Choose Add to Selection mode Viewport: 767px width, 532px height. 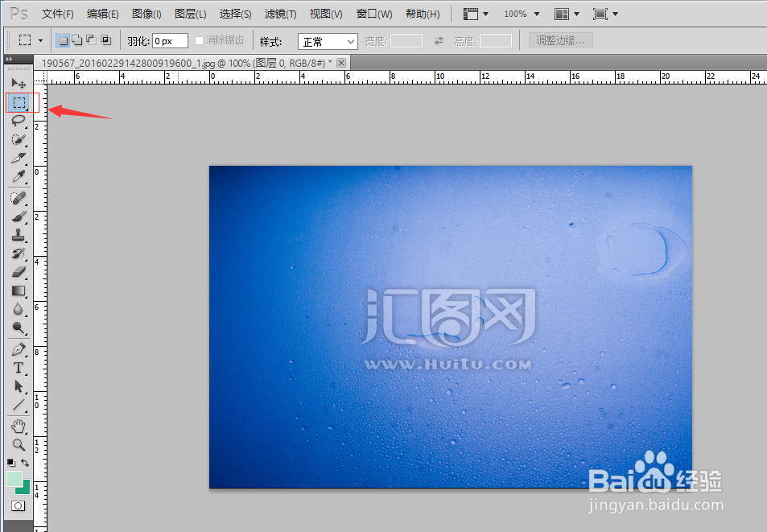[x=76, y=40]
